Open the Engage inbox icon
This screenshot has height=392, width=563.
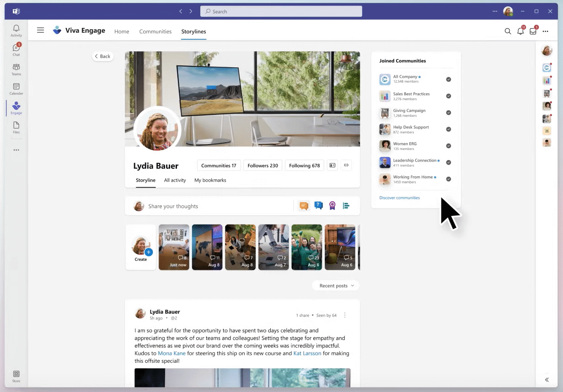[533, 31]
